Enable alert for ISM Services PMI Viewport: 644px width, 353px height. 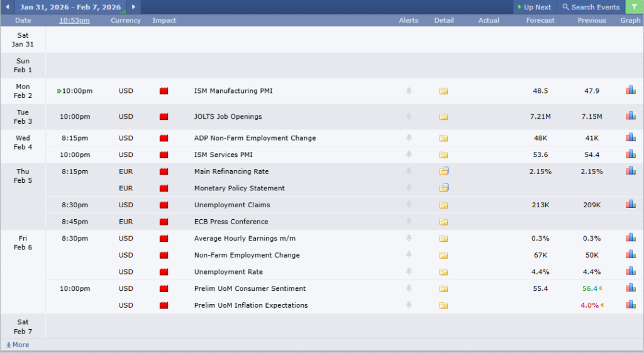[409, 155]
